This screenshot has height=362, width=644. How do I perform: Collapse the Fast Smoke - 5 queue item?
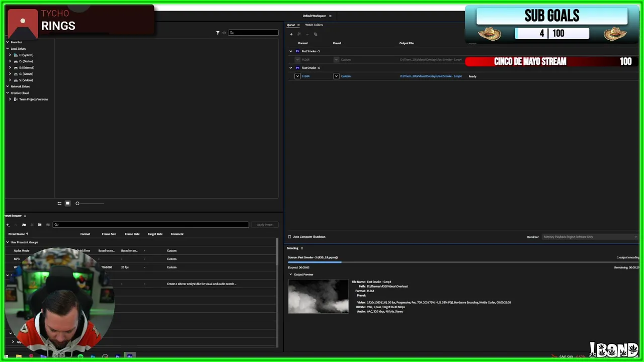290,51
